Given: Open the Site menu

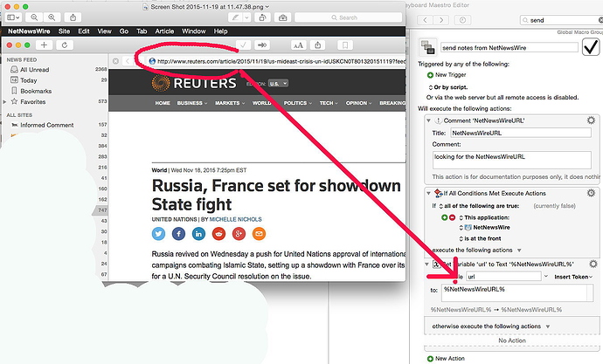Looking at the screenshot, I should click(x=64, y=31).
